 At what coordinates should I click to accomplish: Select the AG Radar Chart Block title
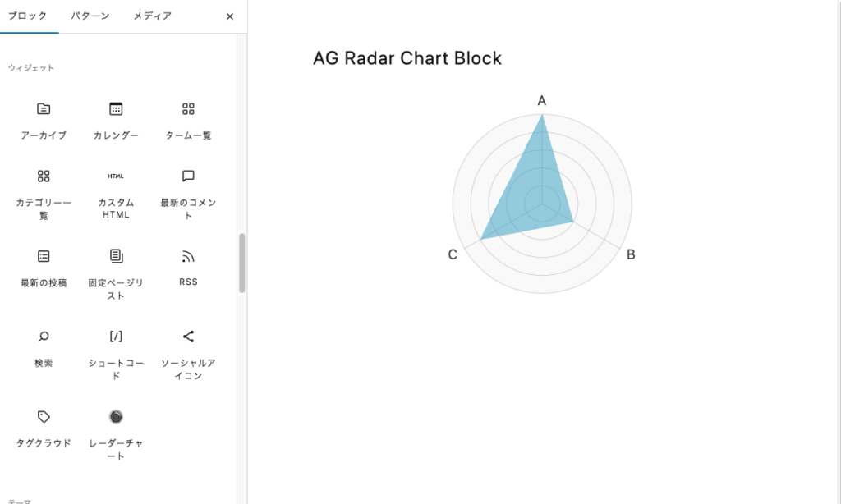click(407, 58)
